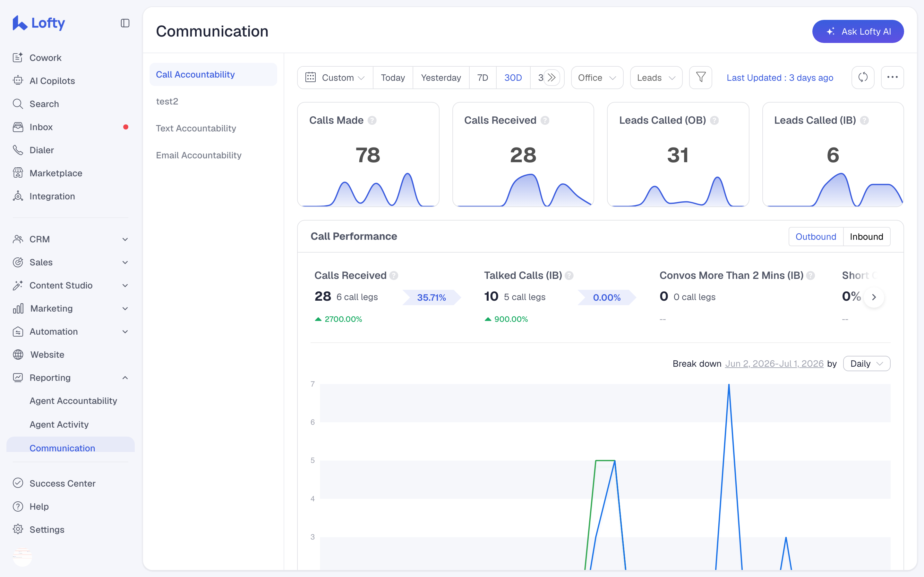Open the Daily breakdown dropdown
This screenshot has width=924, height=577.
(x=866, y=364)
